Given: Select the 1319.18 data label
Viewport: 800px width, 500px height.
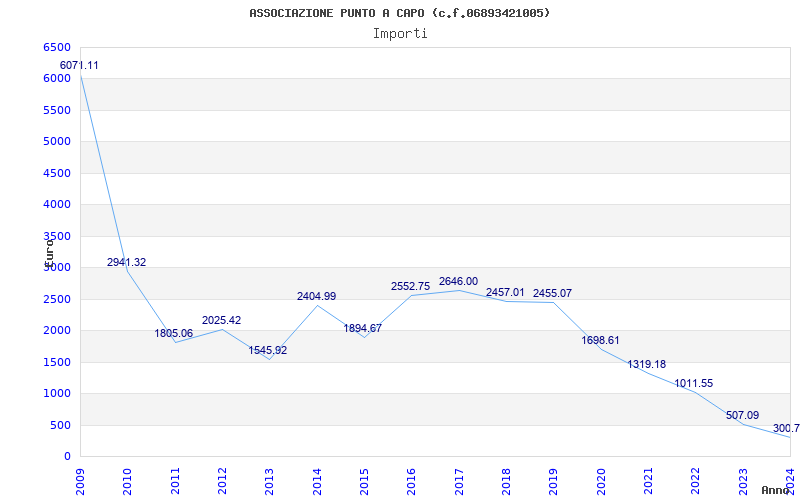Looking at the screenshot, I should [x=647, y=364].
